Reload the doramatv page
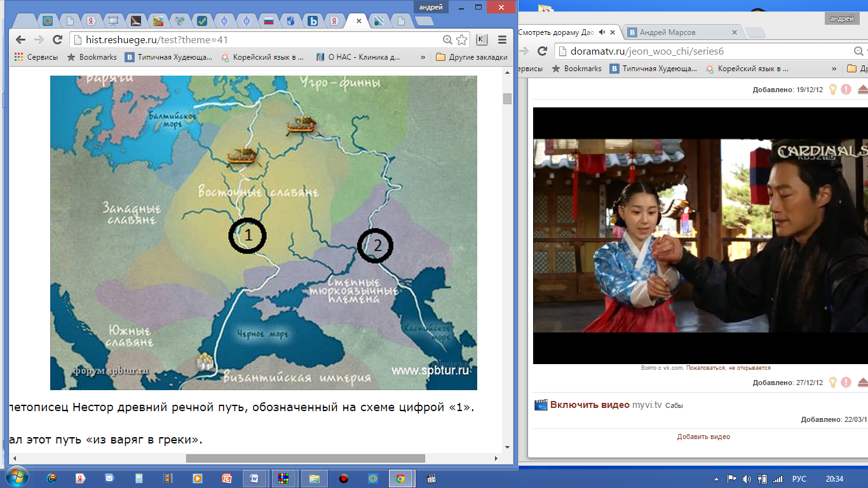The image size is (868, 488). (x=542, y=51)
